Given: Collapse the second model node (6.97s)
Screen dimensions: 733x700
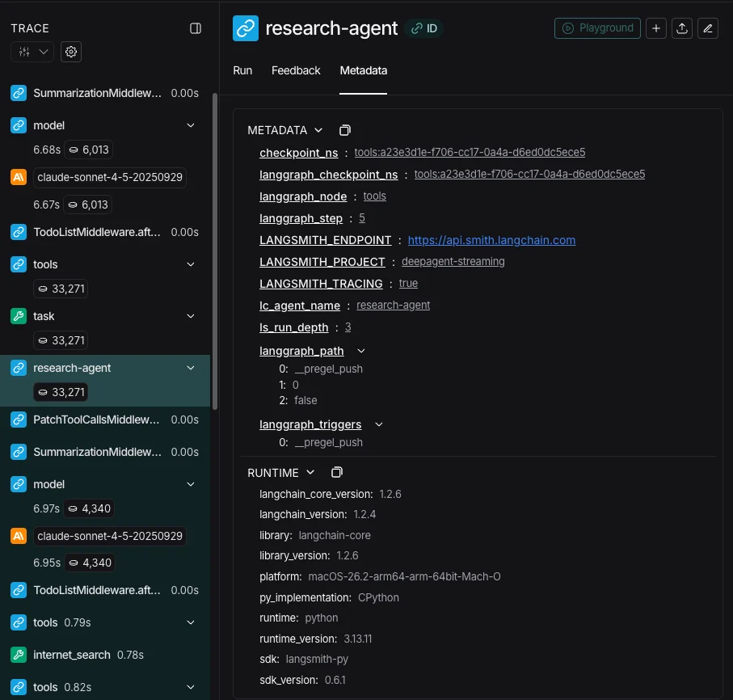Looking at the screenshot, I should [x=190, y=484].
